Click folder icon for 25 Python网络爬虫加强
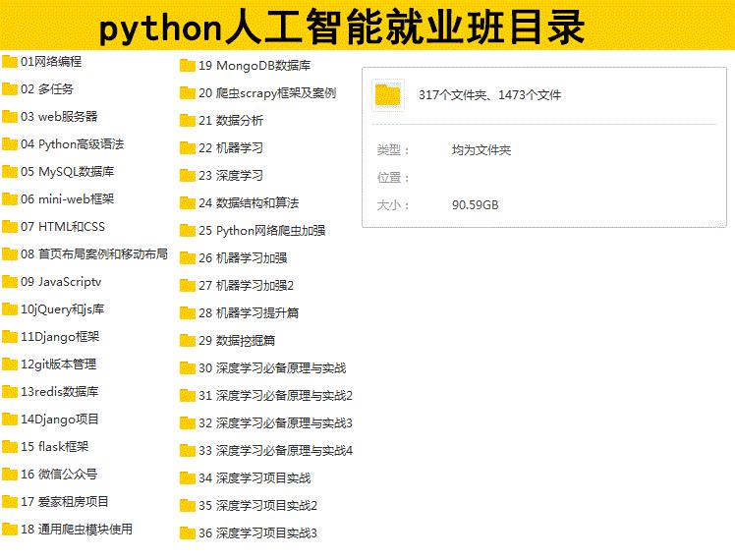This screenshot has width=735, height=560. click(188, 231)
